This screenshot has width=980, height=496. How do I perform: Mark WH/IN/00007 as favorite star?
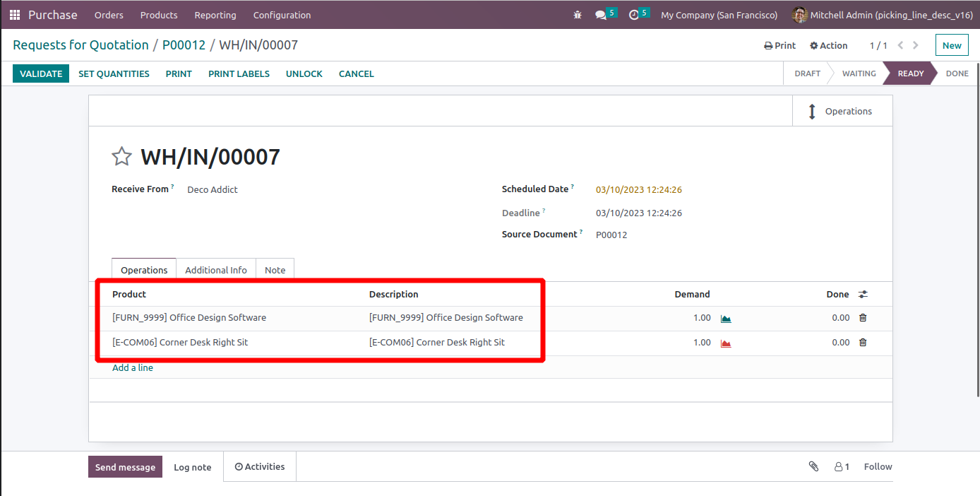tap(122, 157)
